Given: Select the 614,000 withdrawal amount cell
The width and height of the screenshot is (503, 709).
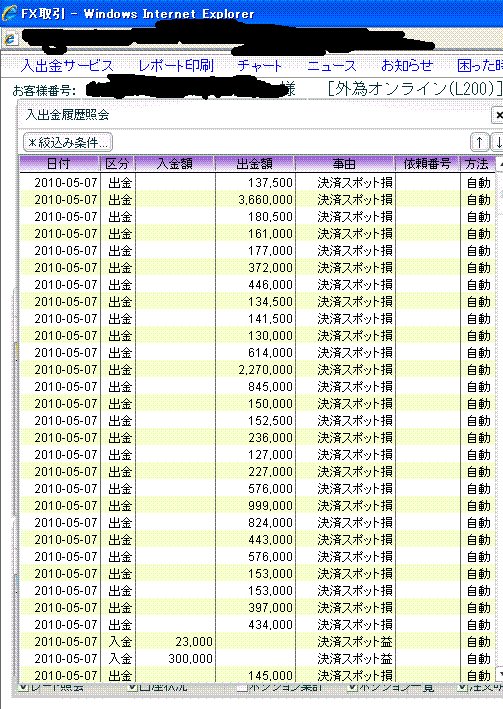Looking at the screenshot, I should click(x=255, y=353).
